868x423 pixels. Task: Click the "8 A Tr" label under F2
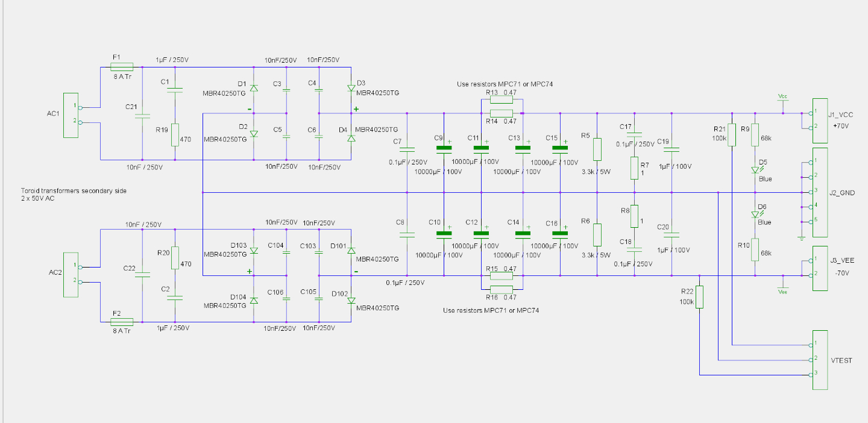[122, 331]
